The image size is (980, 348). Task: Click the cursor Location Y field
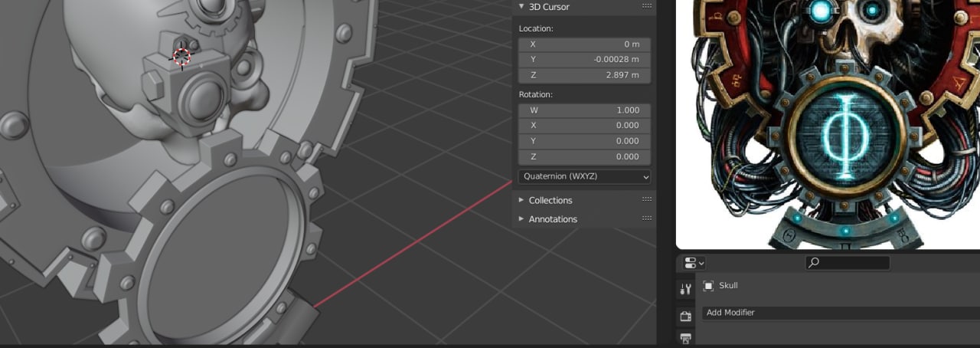(584, 60)
